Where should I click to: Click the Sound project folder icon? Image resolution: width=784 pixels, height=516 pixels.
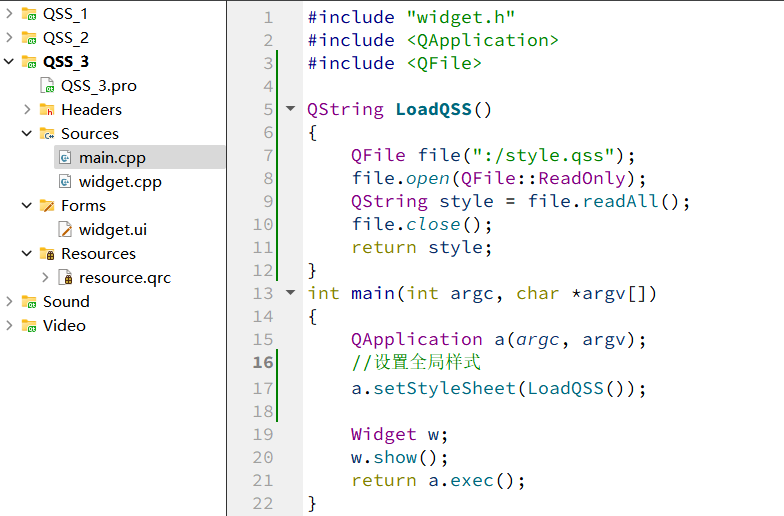tap(29, 302)
